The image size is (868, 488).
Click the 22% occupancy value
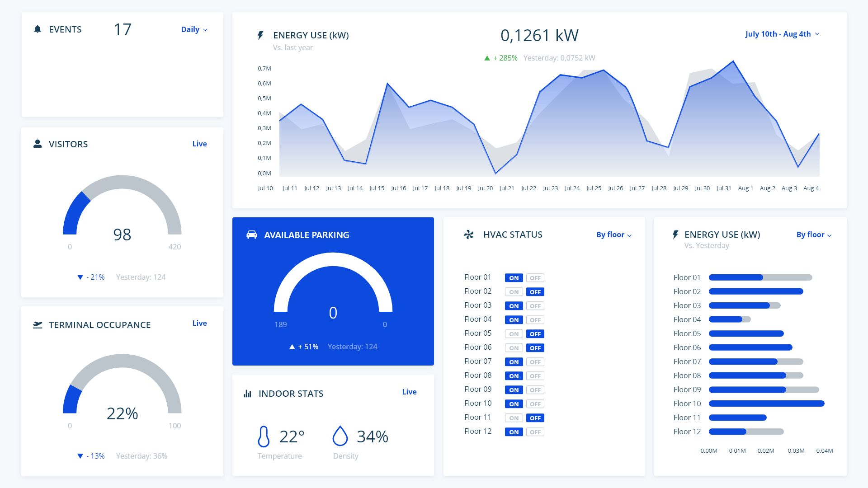coord(122,413)
